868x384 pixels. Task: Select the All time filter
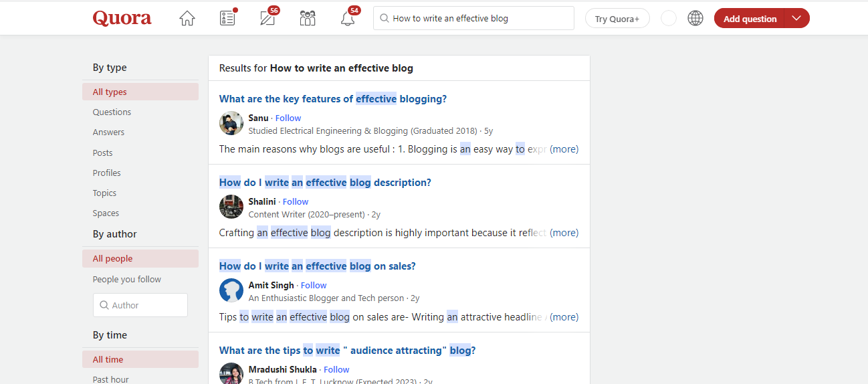click(x=140, y=359)
